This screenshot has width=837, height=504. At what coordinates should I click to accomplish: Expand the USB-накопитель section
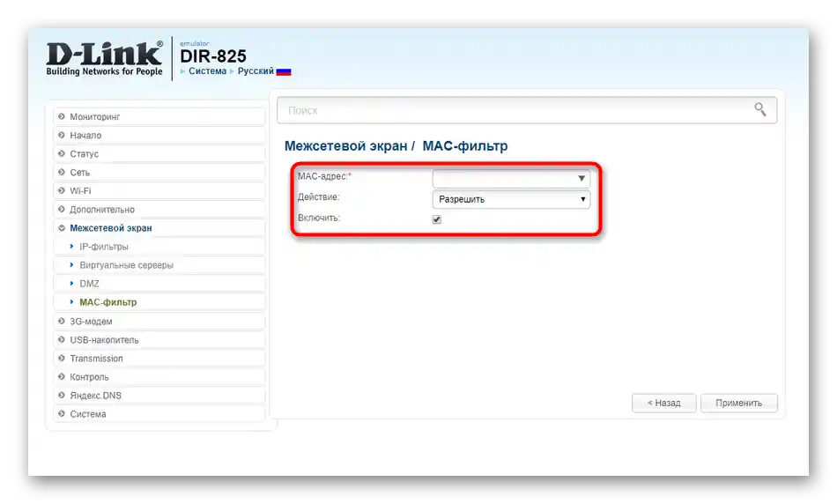[159, 340]
